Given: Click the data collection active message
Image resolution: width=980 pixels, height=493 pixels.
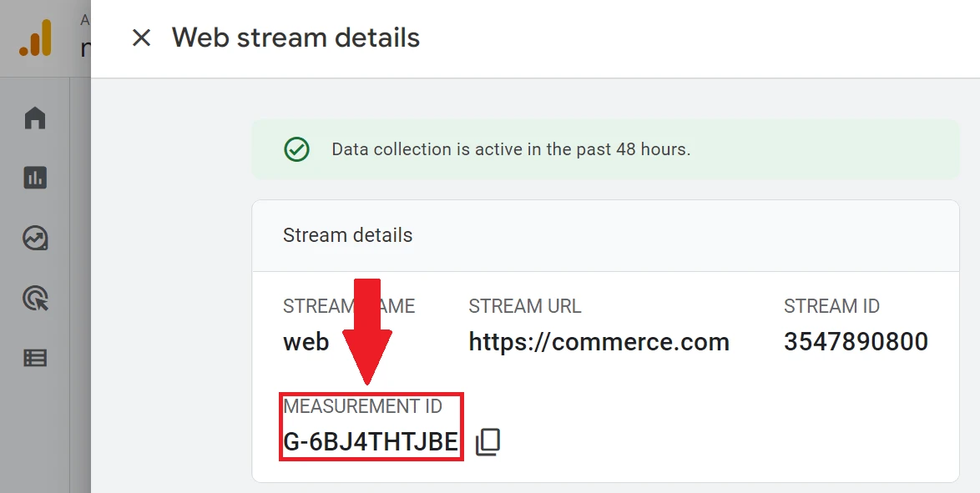Looking at the screenshot, I should click(511, 150).
